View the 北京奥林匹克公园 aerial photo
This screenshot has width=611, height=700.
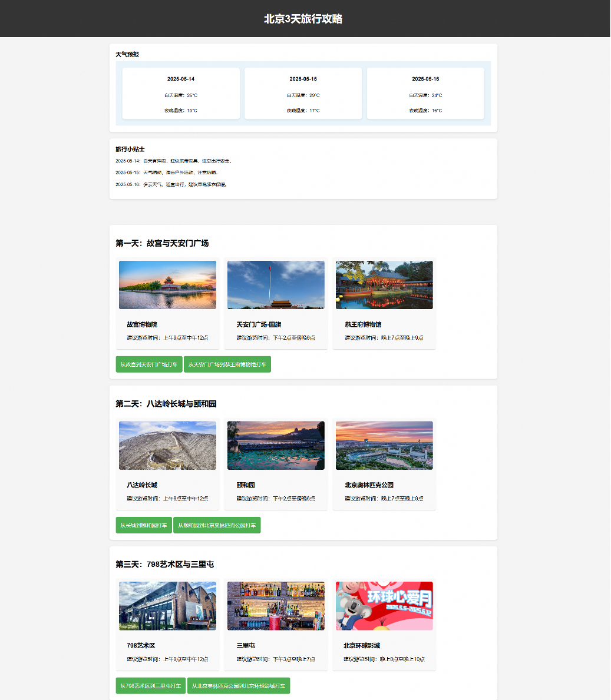click(x=385, y=446)
